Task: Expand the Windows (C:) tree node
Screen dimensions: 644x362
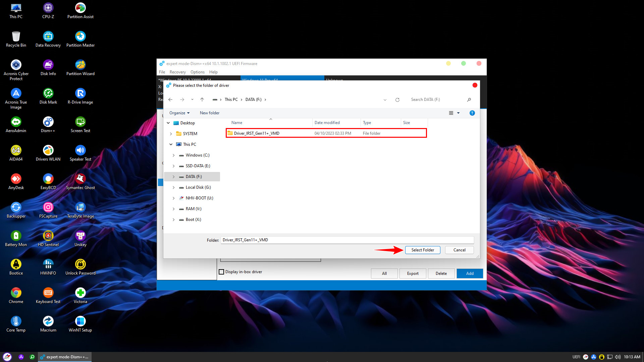Action: point(173,155)
